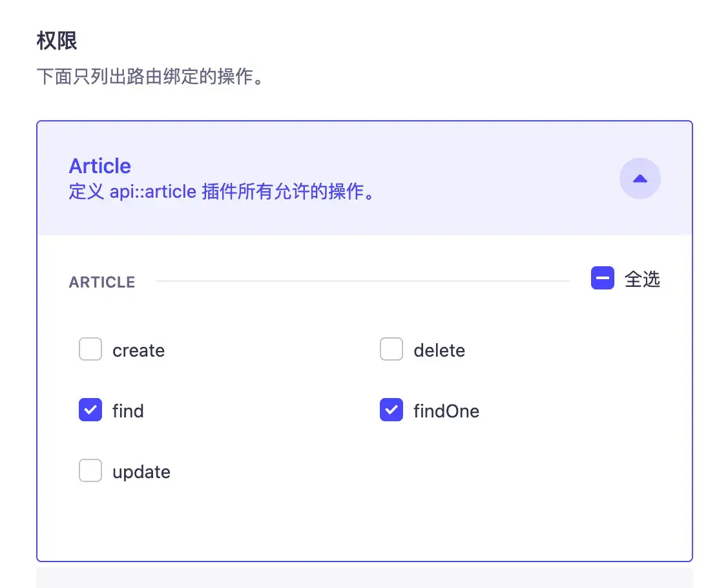This screenshot has width=708, height=588.
Task: Click the ARTICLE subsection heading
Action: 102,282
